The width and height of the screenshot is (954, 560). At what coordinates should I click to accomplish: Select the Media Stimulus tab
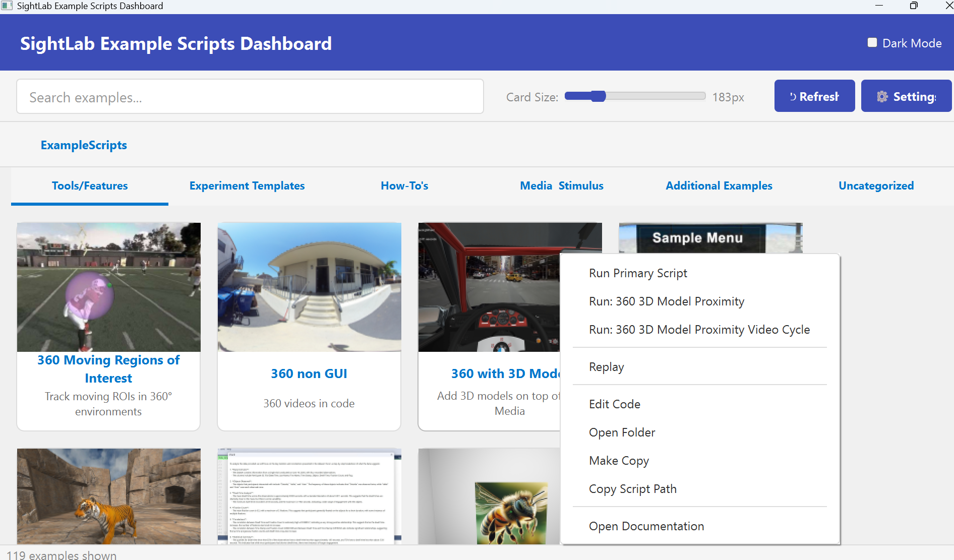tap(561, 186)
